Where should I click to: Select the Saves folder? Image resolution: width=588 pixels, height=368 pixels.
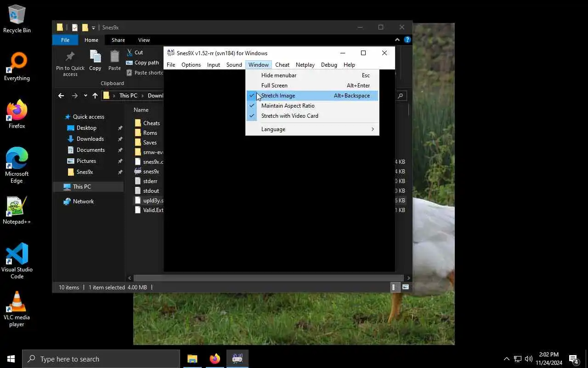[x=146, y=143]
